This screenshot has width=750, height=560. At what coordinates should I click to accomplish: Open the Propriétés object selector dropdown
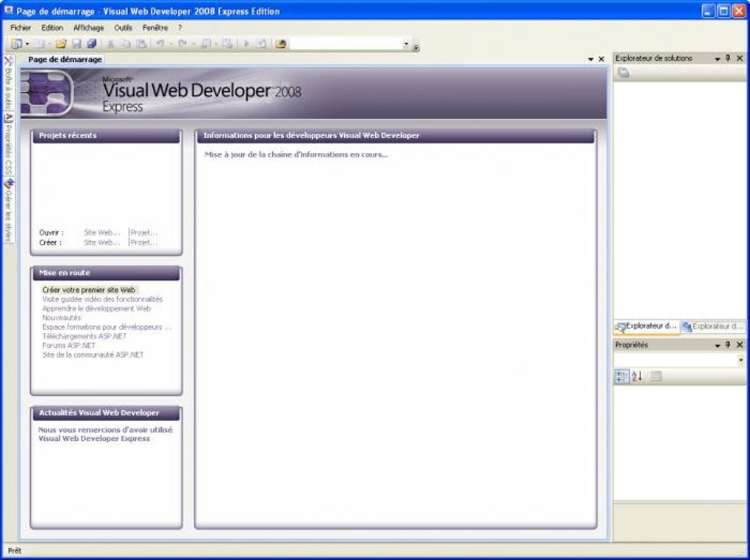click(x=740, y=359)
